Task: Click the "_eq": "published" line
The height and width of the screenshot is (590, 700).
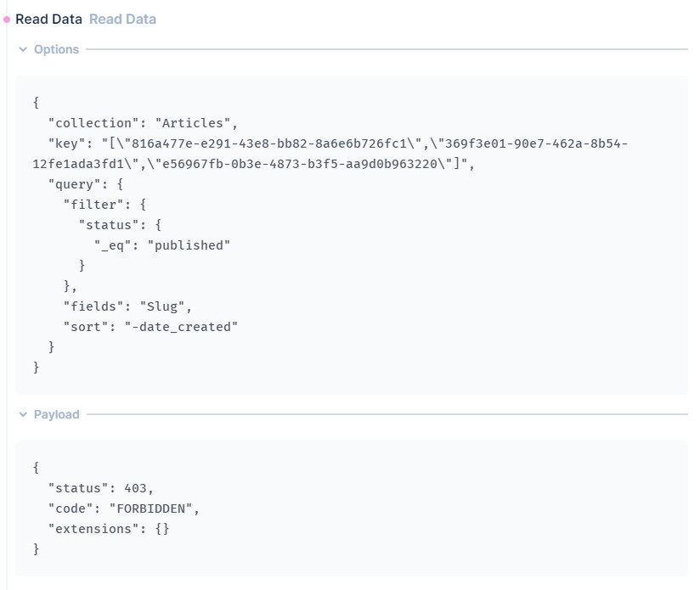Action: (x=162, y=245)
